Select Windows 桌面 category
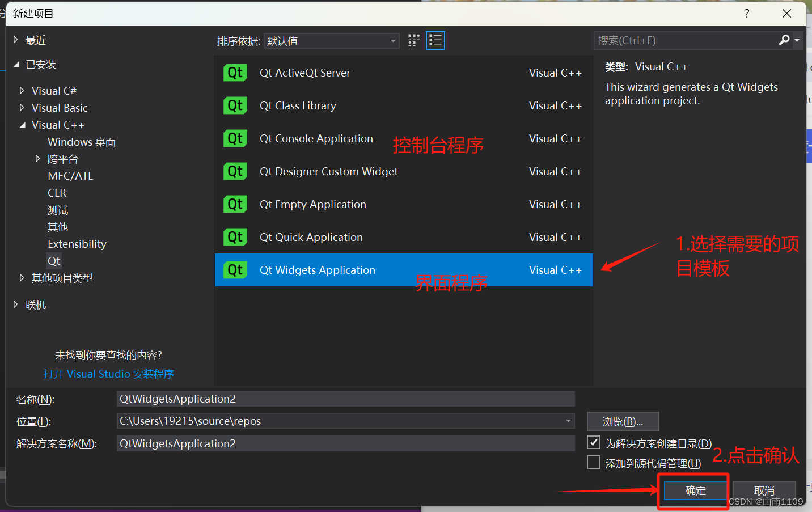Image resolution: width=812 pixels, height=512 pixels. pos(82,142)
